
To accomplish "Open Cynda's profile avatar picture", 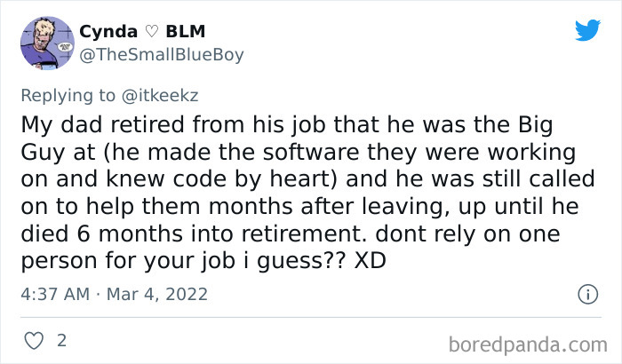I will 46,43.
